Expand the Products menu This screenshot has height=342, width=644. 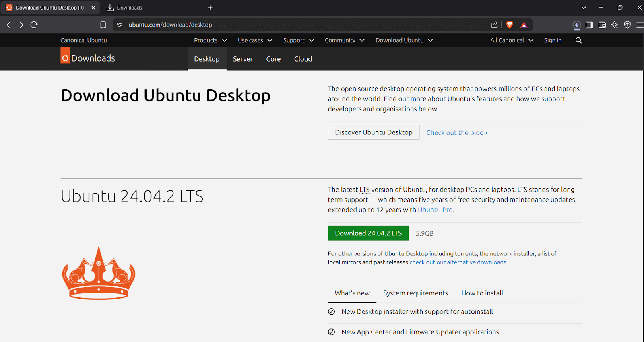(x=211, y=40)
